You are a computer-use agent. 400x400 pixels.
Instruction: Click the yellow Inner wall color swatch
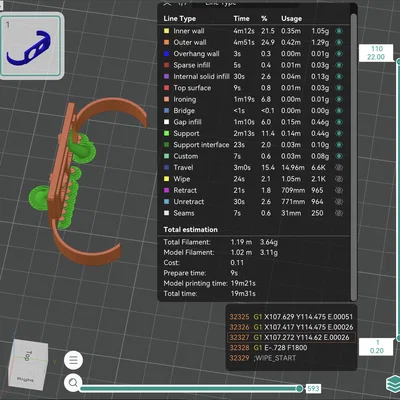166,31
